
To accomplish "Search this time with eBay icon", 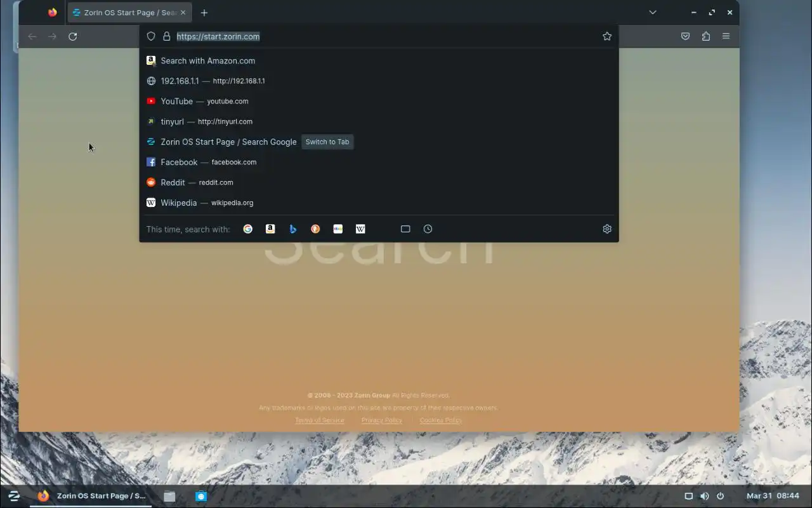I will point(337,229).
